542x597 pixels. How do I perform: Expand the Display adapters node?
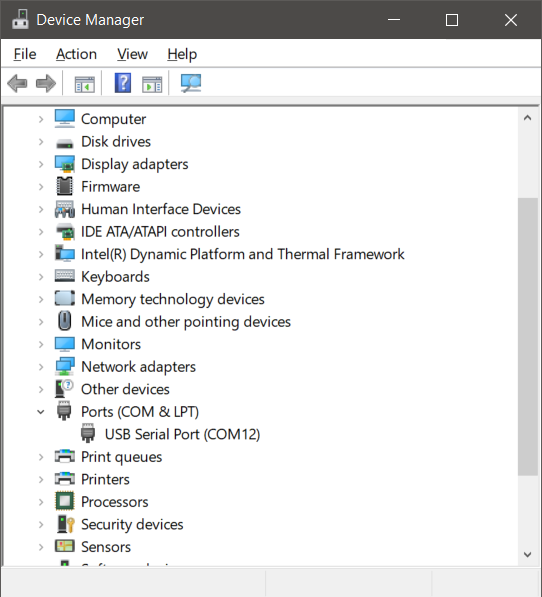coord(41,164)
